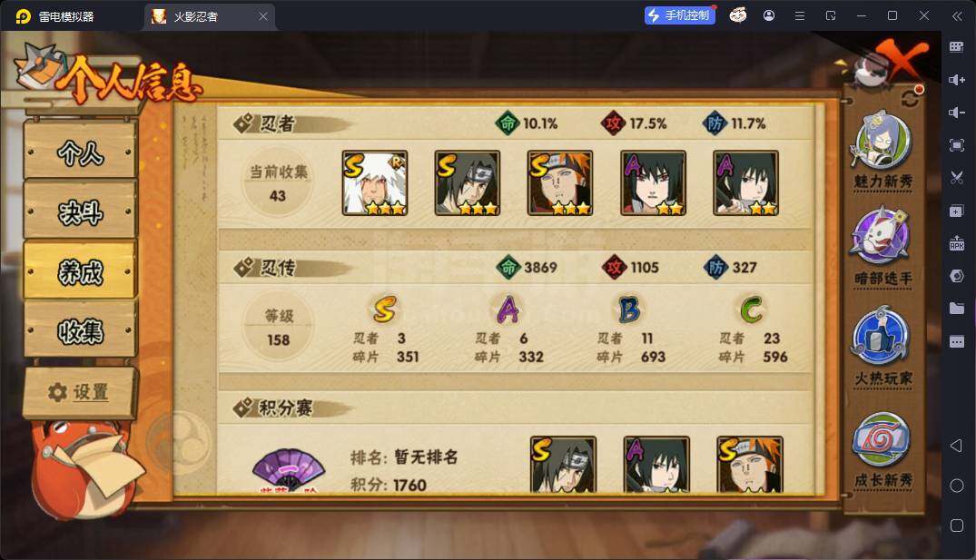
Task: Collapse the emulator sidebar with double chevron
Action: [x=957, y=15]
